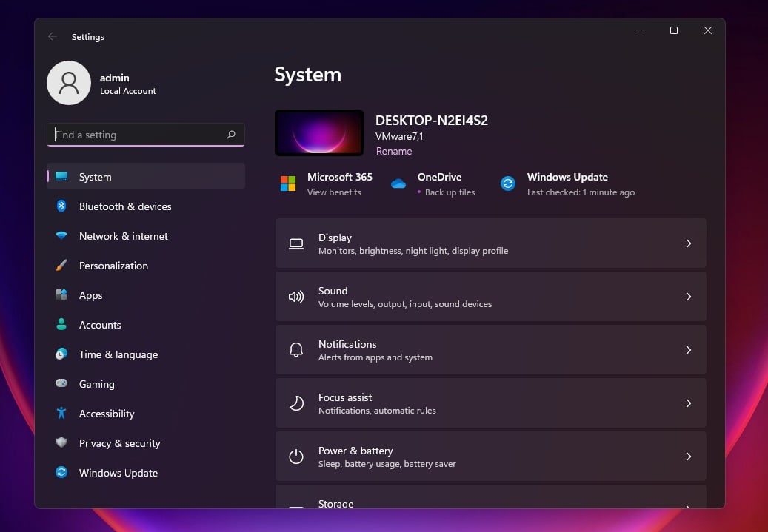Viewport: 768px width, 532px height.
Task: Click the Microsoft 365 logo icon
Action: (x=288, y=183)
